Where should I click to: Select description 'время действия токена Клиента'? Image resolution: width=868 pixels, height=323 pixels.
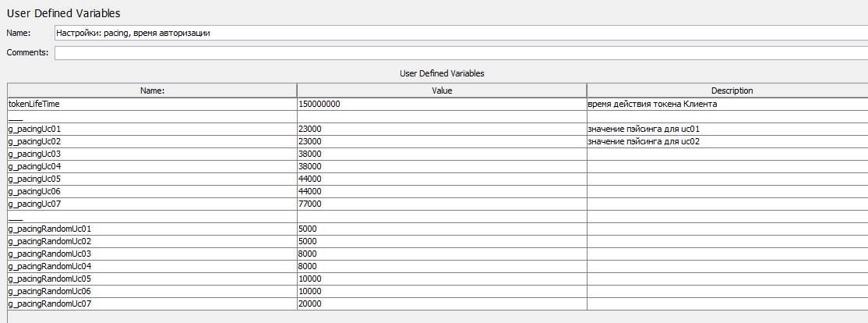coord(728,105)
